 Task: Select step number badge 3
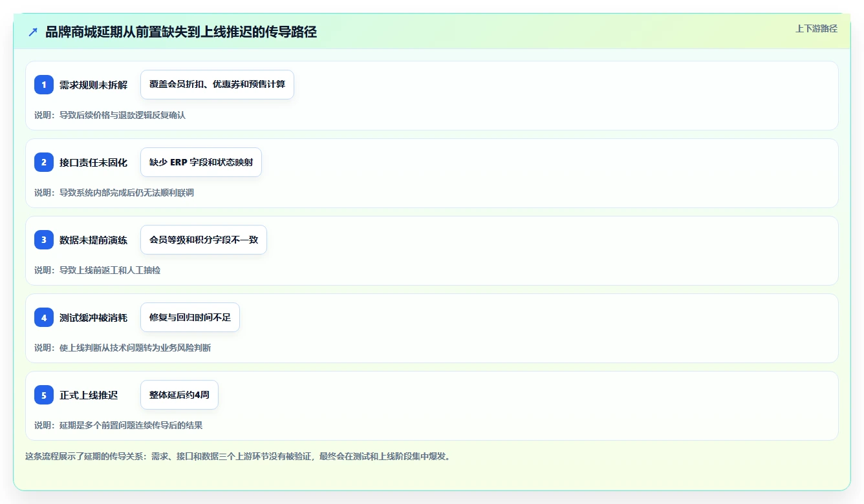coord(44,240)
